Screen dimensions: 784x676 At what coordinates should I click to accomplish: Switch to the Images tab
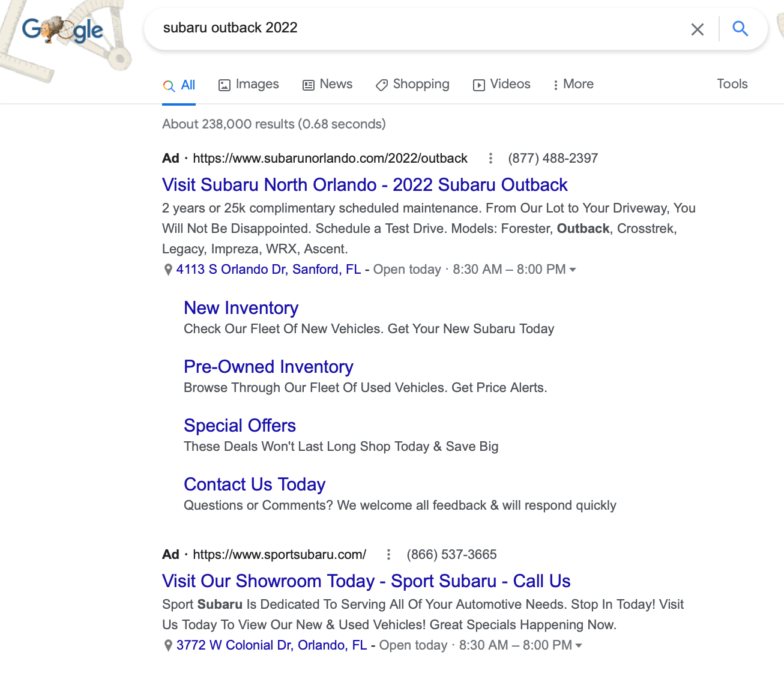tap(249, 85)
